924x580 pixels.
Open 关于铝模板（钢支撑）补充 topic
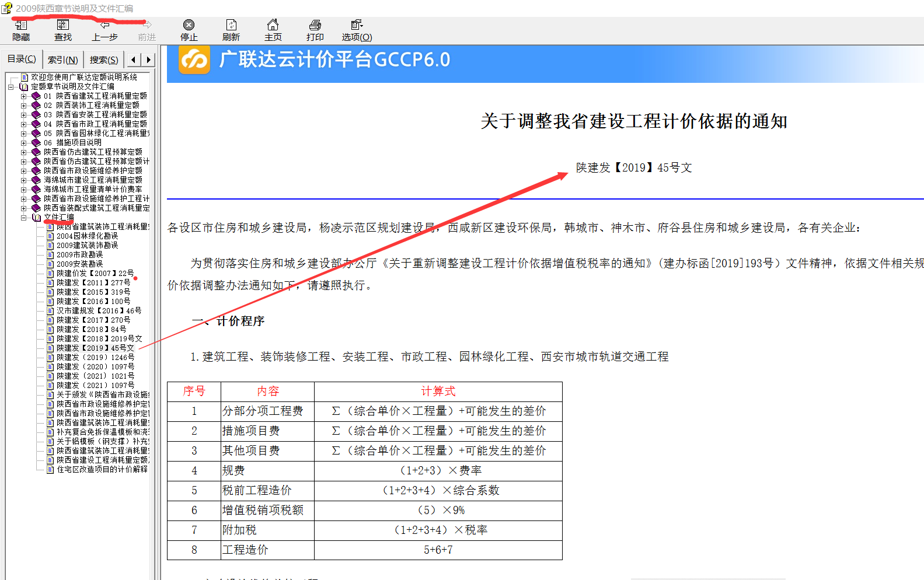(x=103, y=441)
